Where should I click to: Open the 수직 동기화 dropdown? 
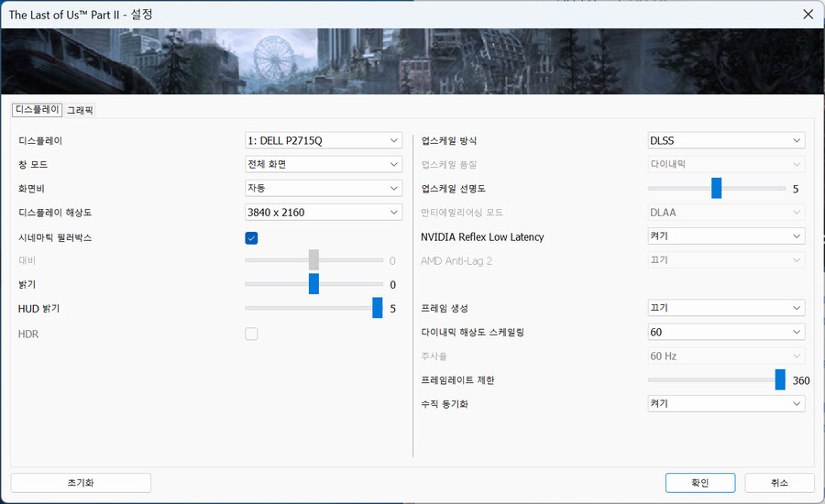tap(726, 403)
